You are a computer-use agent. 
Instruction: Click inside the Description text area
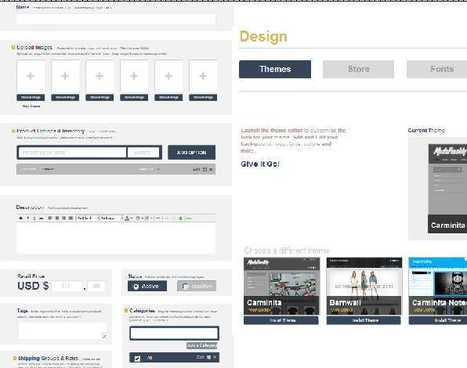coord(116,239)
